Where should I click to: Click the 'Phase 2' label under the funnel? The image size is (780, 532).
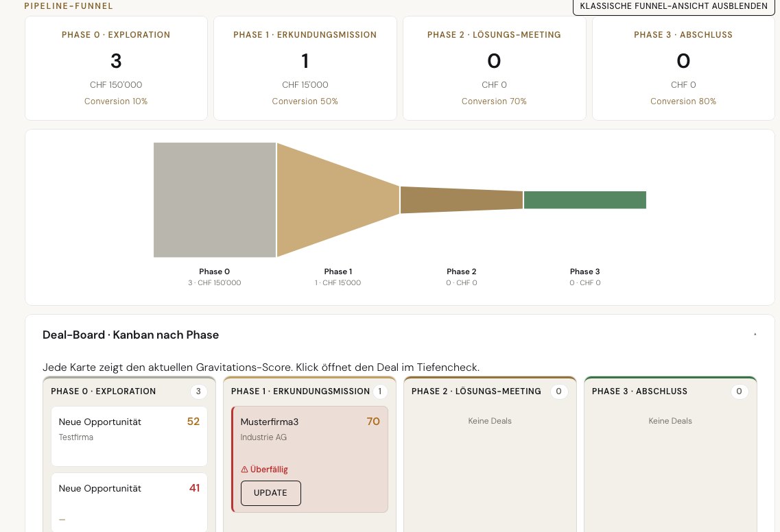[x=462, y=271]
